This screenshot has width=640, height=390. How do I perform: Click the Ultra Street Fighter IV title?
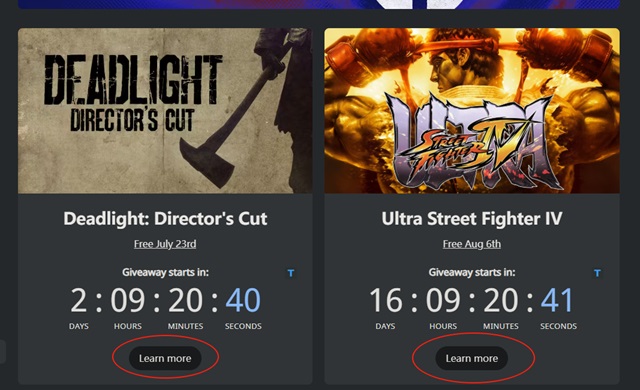click(472, 219)
